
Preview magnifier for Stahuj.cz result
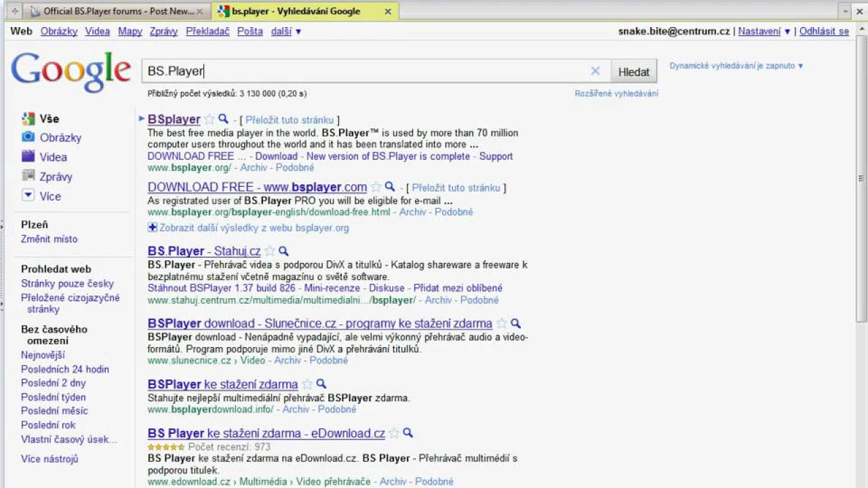pos(283,251)
